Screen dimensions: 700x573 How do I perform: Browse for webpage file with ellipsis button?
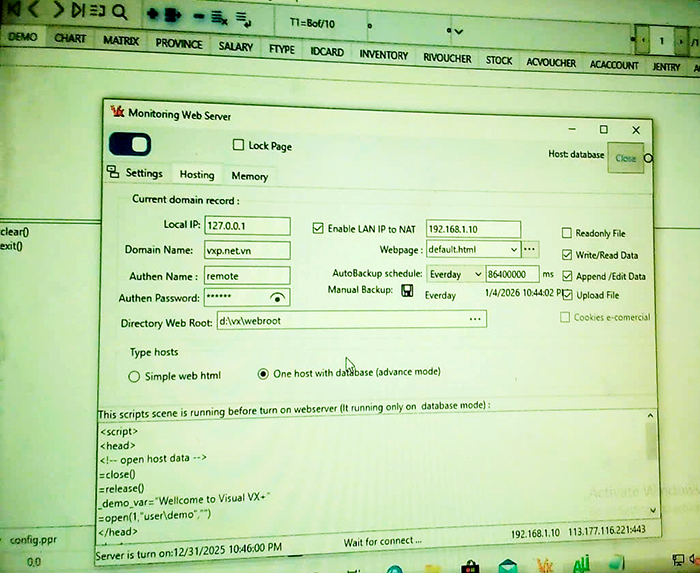[530, 249]
